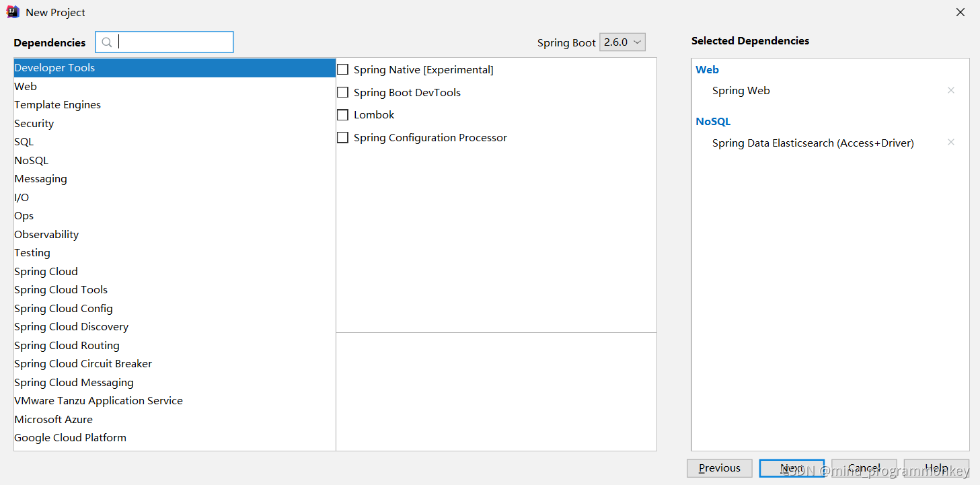Select the Spring Cloud Config category

tap(175, 308)
